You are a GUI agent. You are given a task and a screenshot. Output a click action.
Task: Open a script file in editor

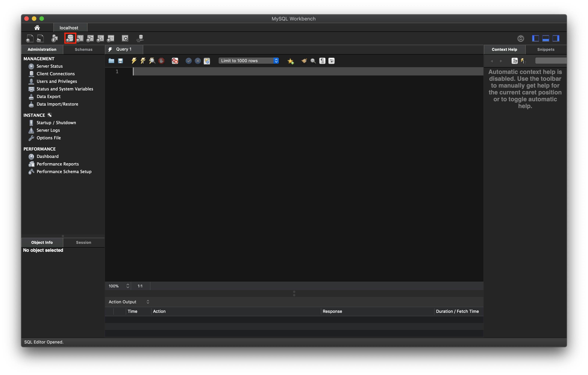(x=111, y=61)
